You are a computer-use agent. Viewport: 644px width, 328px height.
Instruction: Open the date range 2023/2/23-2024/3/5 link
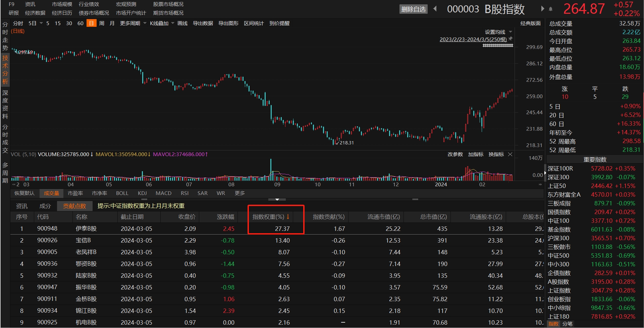pyautogui.click(x=473, y=39)
